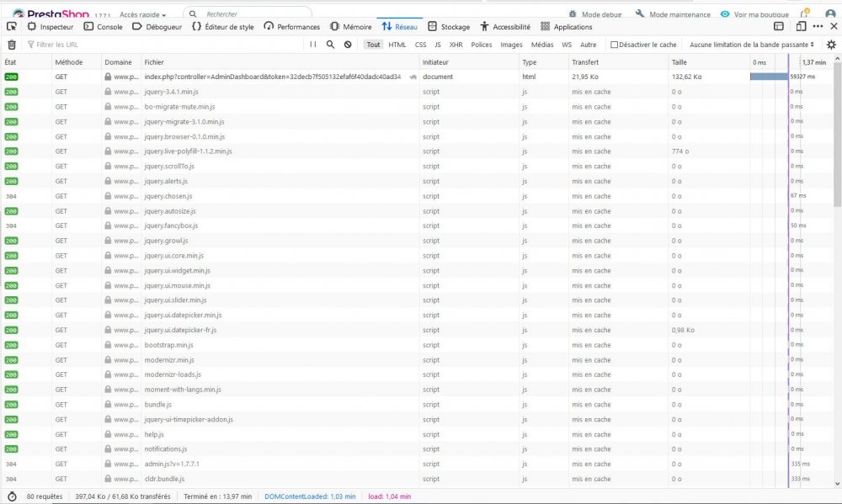This screenshot has height=504, width=842.
Task: Pause network recording
Action: 313,45
